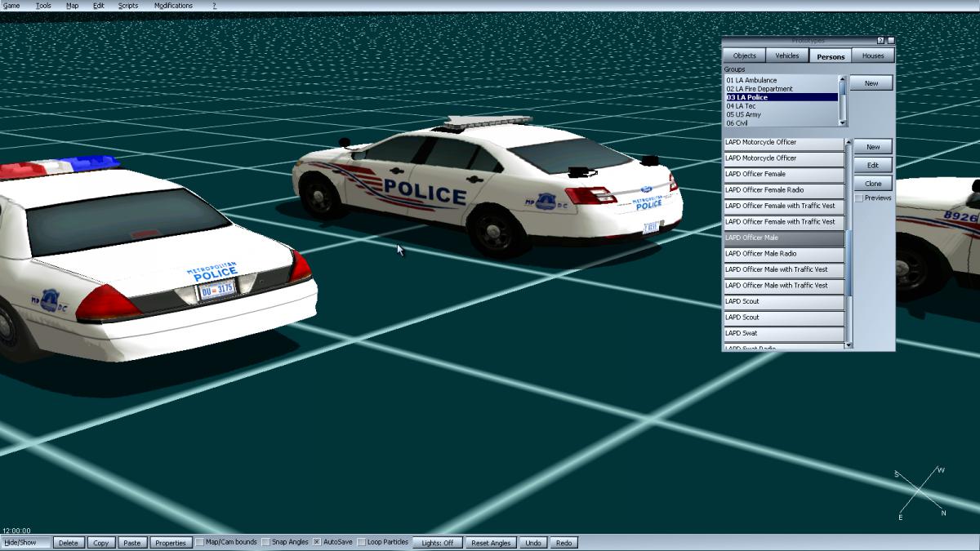Click the New button above Edit

[873, 147]
